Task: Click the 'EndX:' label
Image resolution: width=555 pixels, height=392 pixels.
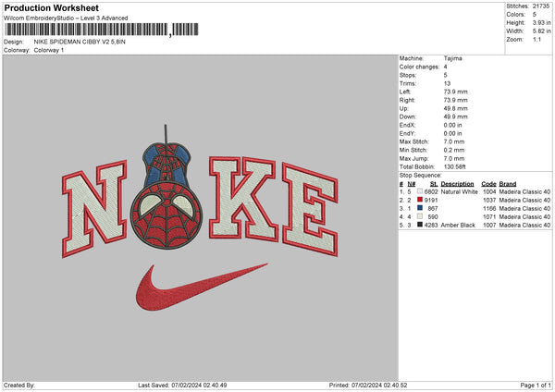Action: pos(407,125)
